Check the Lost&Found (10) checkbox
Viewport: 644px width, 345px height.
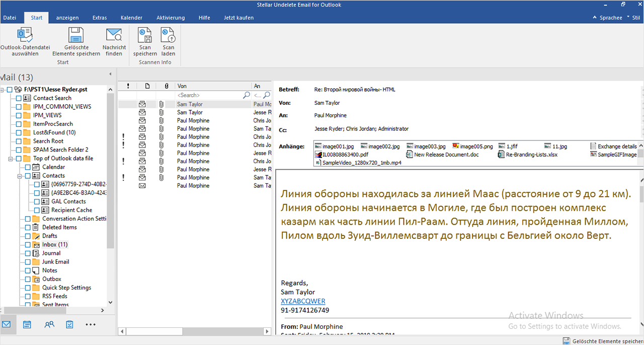click(19, 132)
